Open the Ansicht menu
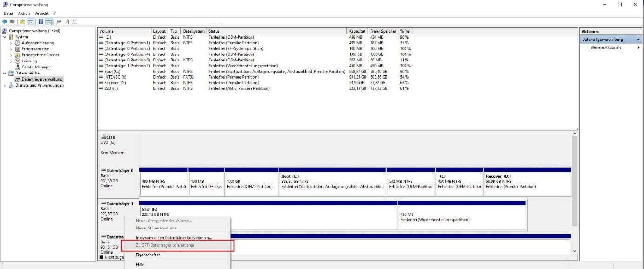644x269 pixels. click(42, 13)
